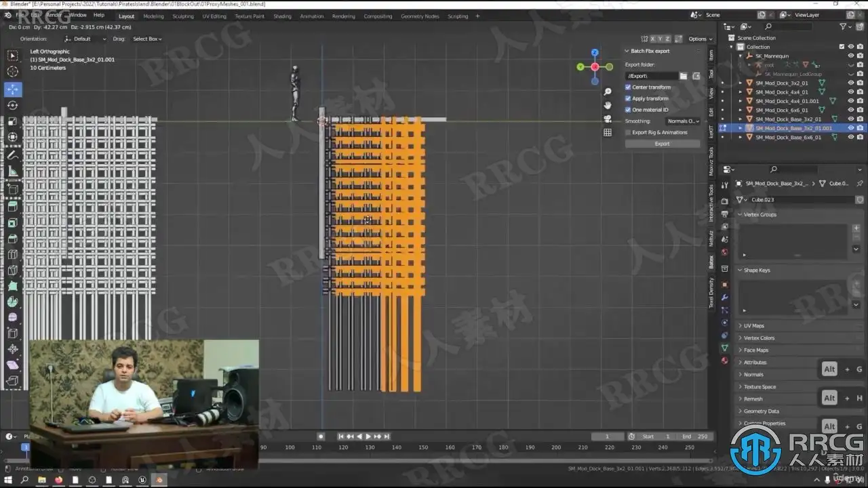Switch to the Sculpting workspace tab
Viewport: 868px width, 488px height.
coord(183,16)
